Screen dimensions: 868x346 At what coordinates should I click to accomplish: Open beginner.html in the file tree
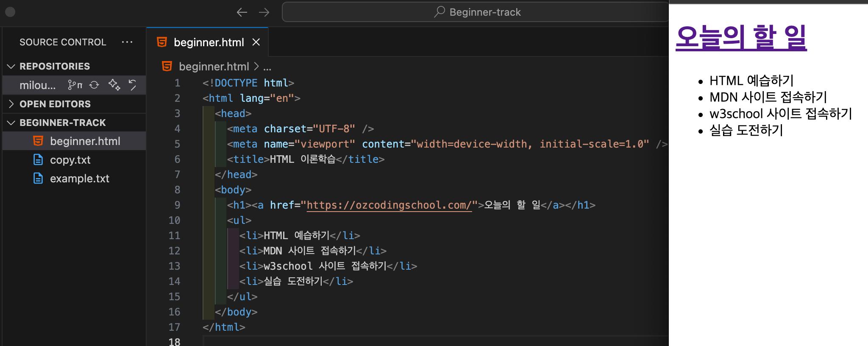(x=85, y=141)
